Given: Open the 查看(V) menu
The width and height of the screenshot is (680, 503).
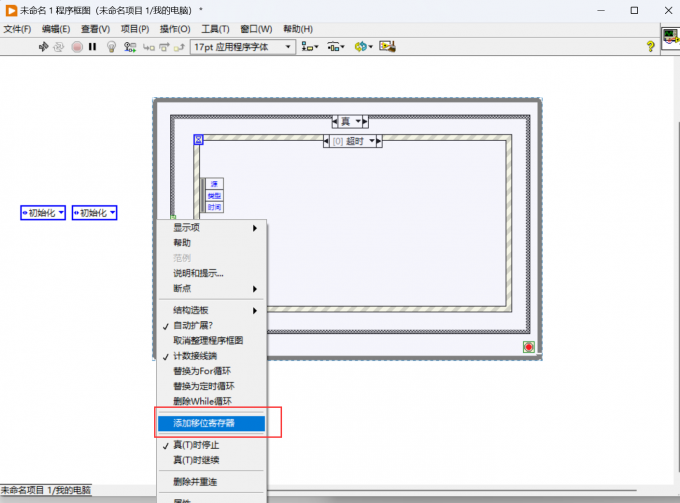Looking at the screenshot, I should (95, 29).
